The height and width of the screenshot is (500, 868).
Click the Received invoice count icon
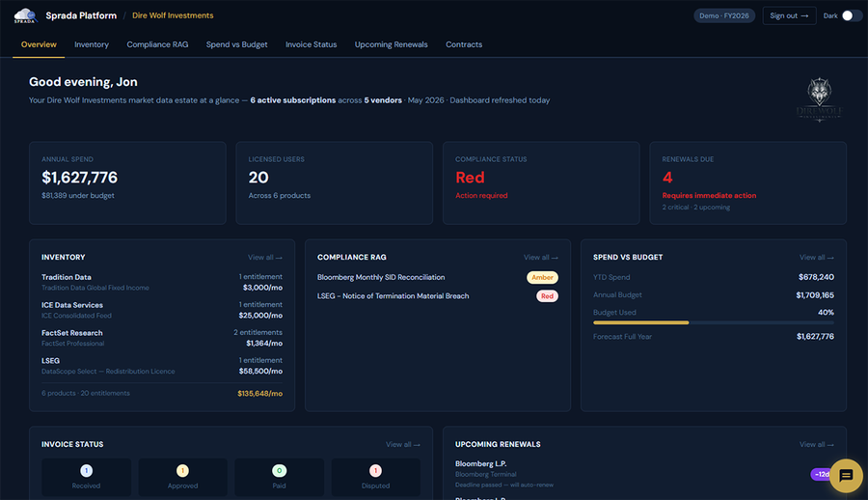click(87, 471)
